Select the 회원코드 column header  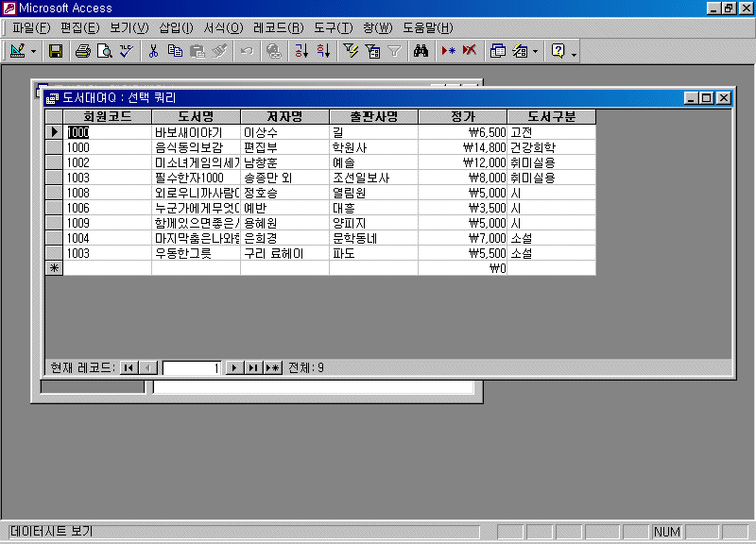(x=107, y=116)
